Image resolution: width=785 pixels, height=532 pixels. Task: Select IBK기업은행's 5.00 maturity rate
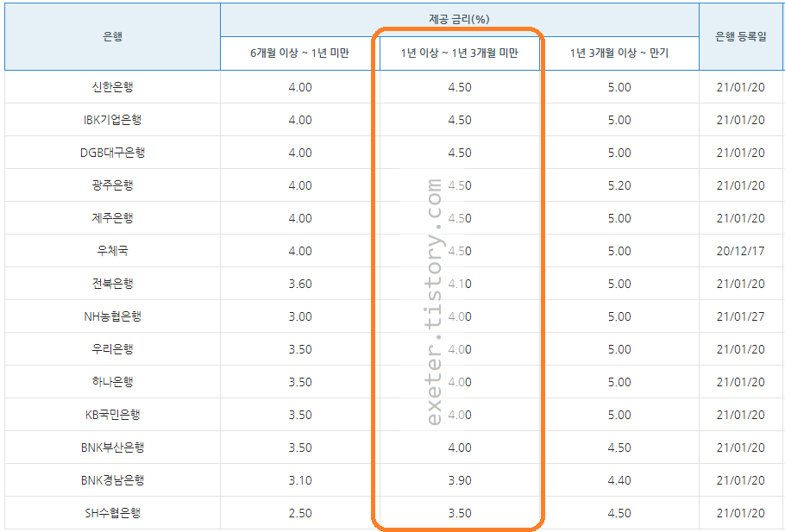619,120
